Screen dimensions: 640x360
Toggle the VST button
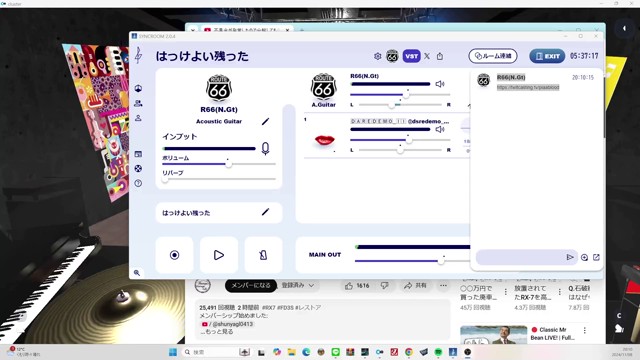pos(411,56)
